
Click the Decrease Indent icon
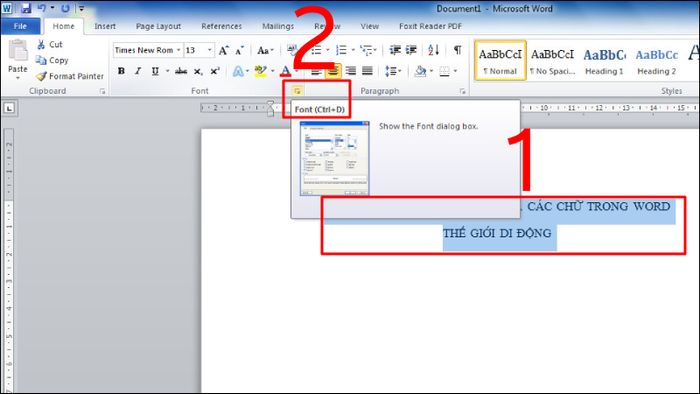click(395, 50)
